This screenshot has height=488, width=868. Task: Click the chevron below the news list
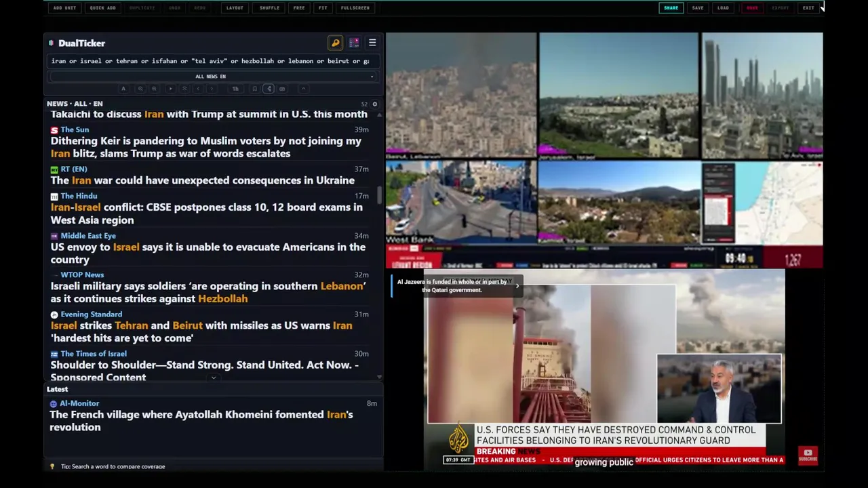point(214,378)
